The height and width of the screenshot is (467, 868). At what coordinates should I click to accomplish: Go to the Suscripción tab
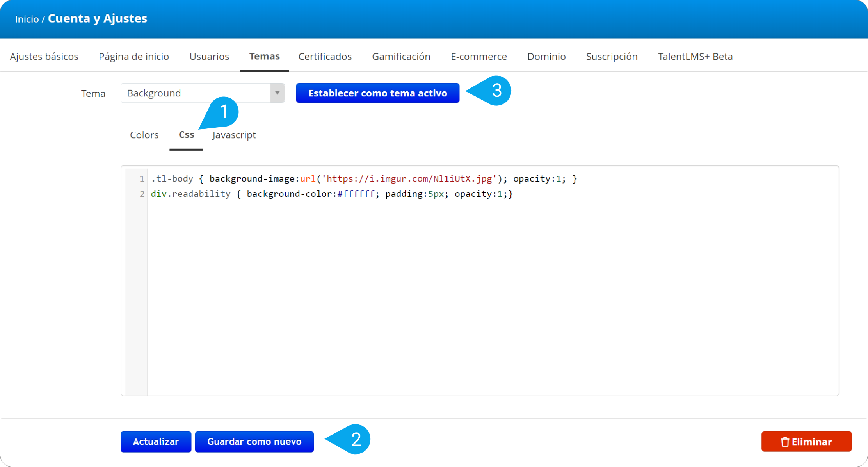coord(612,56)
